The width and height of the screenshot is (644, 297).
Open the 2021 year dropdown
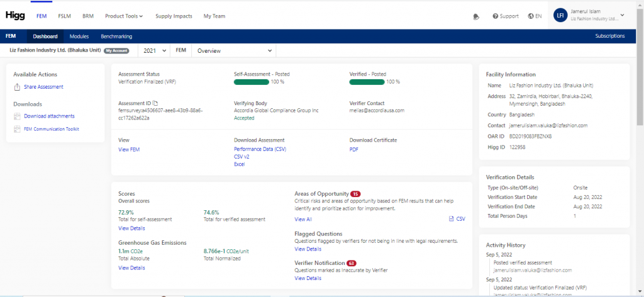point(155,51)
